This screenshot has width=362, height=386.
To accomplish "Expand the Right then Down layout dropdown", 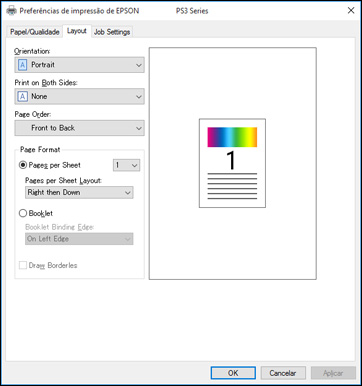I will (79, 192).
